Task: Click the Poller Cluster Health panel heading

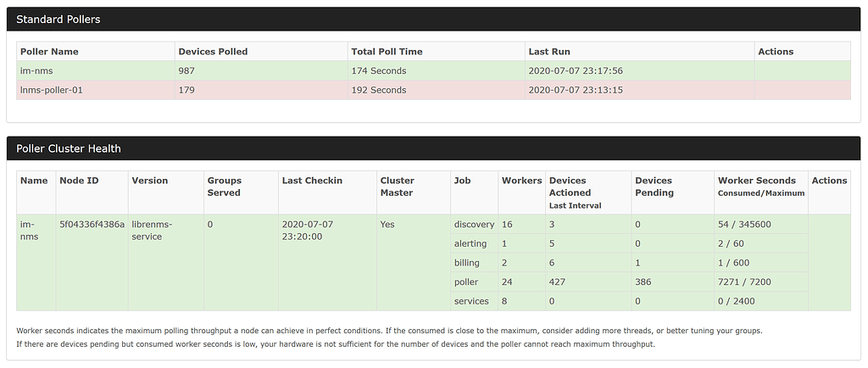Action: (69, 148)
